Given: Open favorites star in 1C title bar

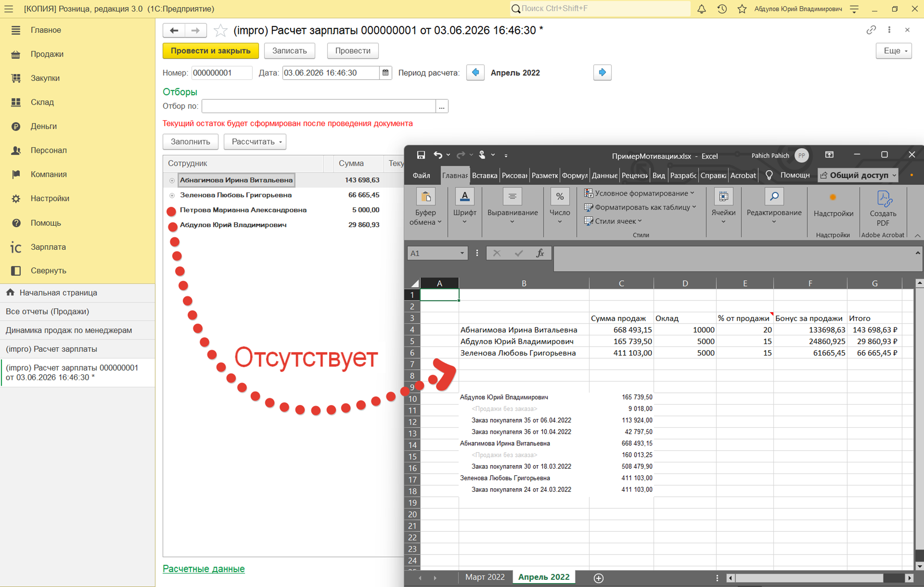Looking at the screenshot, I should coord(742,9).
